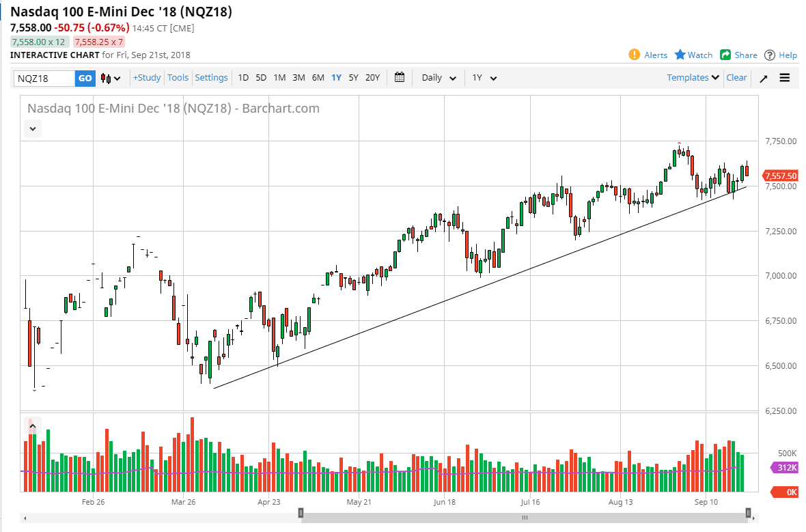The height and width of the screenshot is (532, 806).
Task: Open the Share icon
Action: click(726, 55)
